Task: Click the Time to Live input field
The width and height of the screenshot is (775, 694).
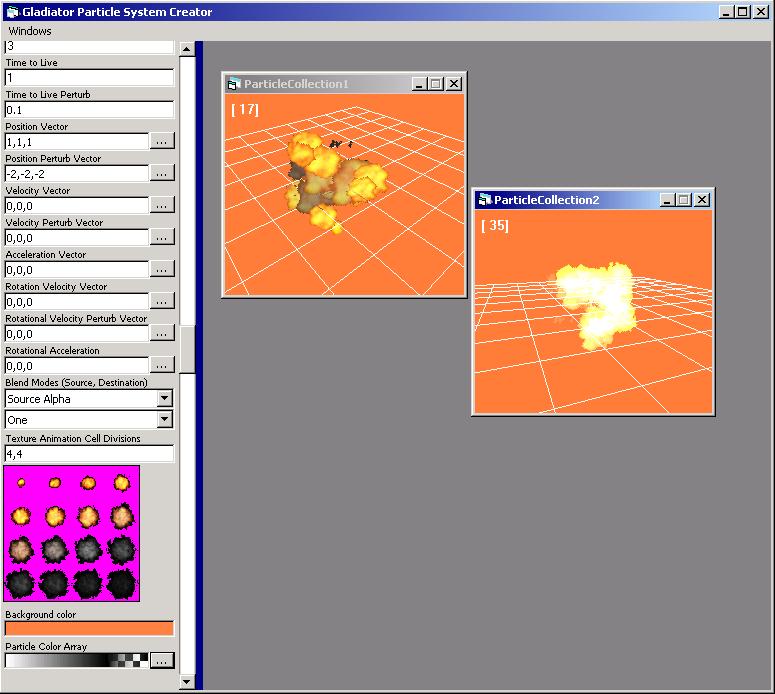Action: [x=89, y=78]
